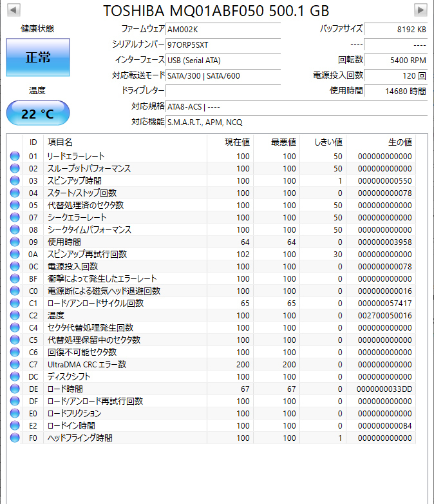Click status icon for ロード/アンロード再試行回数 row
Screen dimensions: 434x504
click(15, 401)
